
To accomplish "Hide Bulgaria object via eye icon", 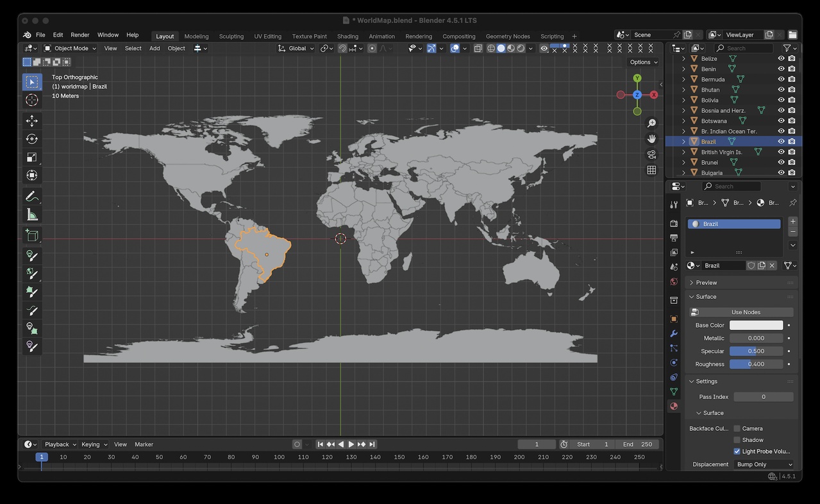I will pos(781,172).
